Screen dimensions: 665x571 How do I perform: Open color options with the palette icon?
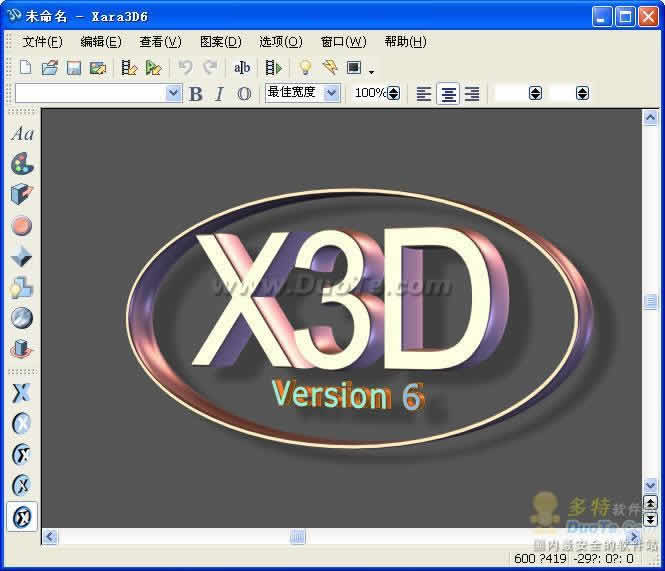[x=22, y=164]
